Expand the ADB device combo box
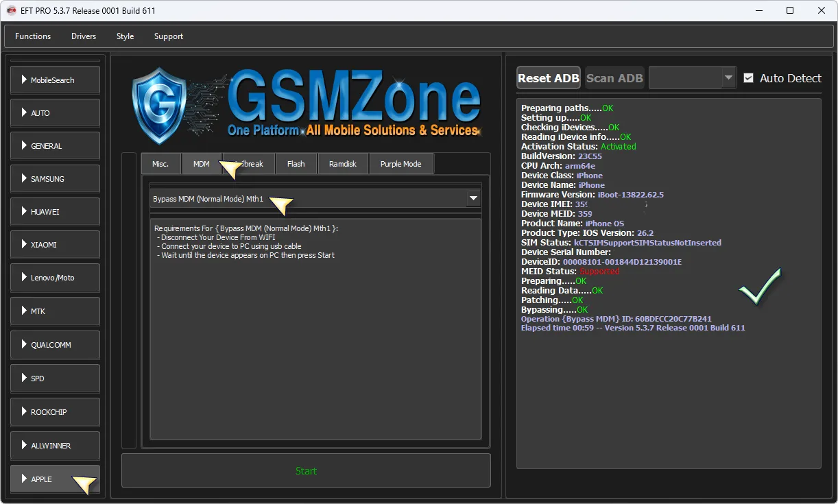 point(728,78)
